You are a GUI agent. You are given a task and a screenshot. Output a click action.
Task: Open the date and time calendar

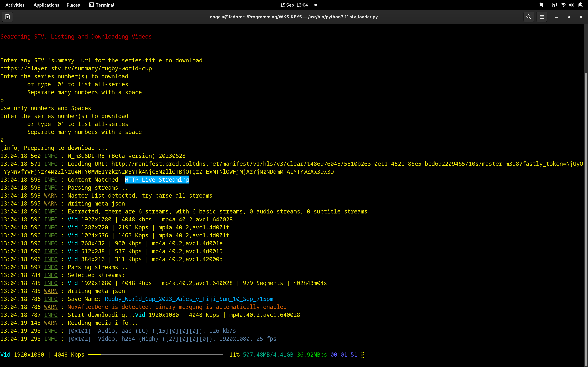[x=294, y=5]
